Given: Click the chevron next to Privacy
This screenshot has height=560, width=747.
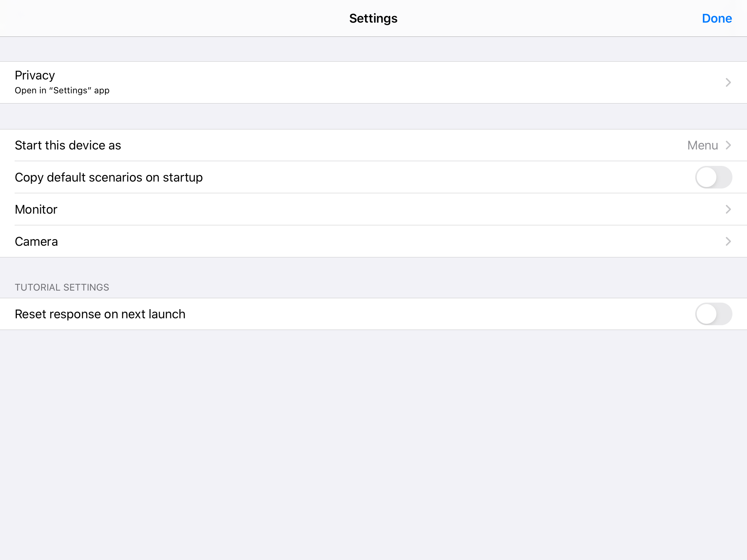Looking at the screenshot, I should click(728, 82).
